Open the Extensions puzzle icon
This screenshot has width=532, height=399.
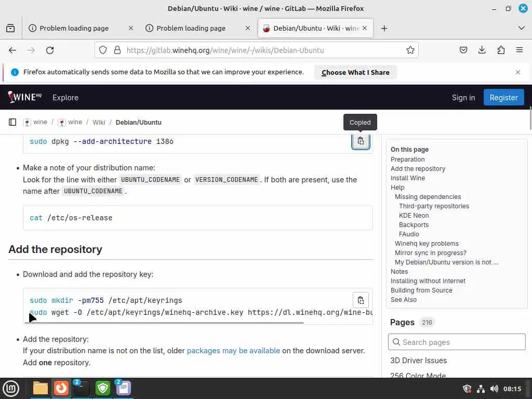tap(501, 50)
